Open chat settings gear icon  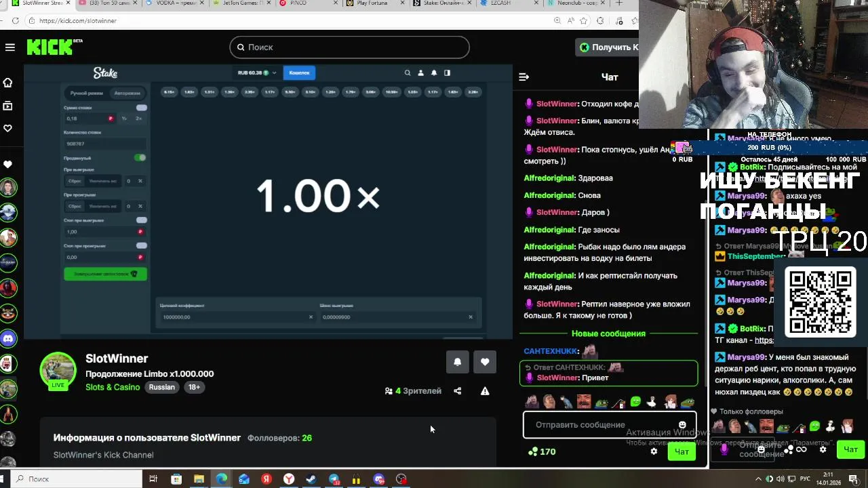(x=654, y=451)
